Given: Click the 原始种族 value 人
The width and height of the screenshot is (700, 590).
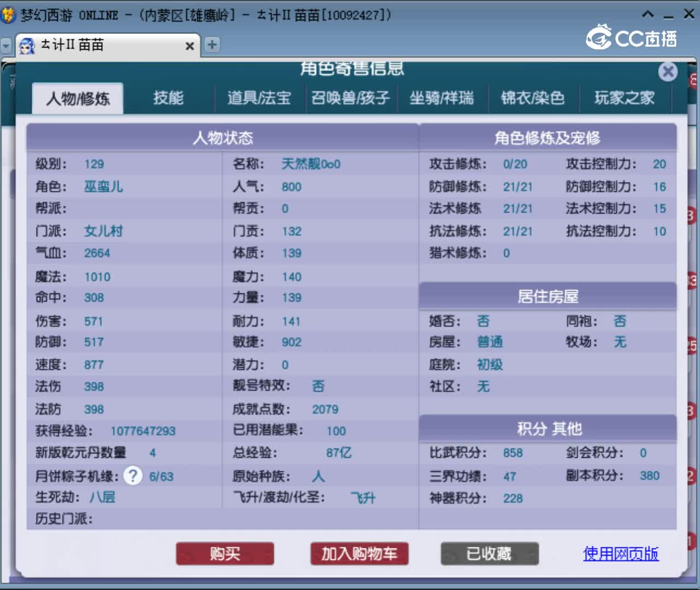Looking at the screenshot, I should (318, 476).
